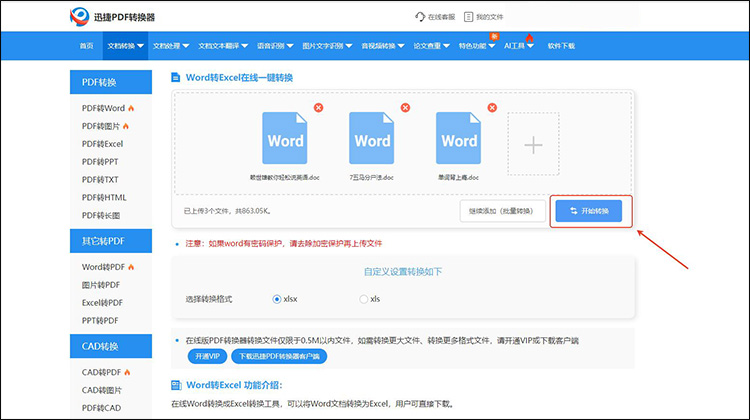750x420 pixels.
Task: Select the rightmost Word file icon
Action: [458, 138]
